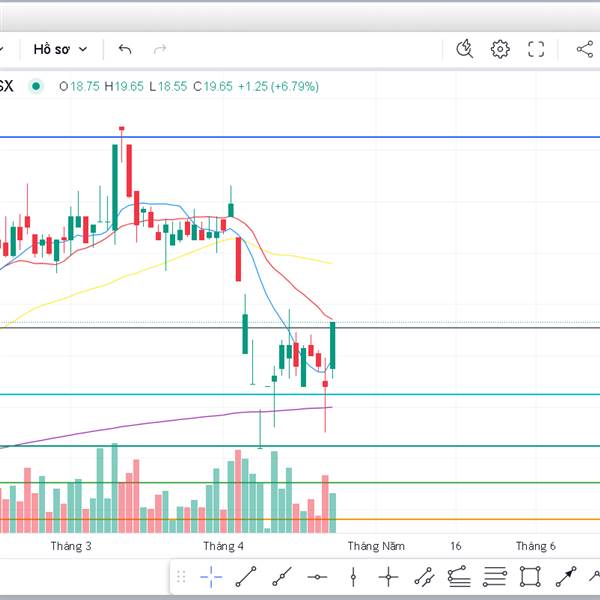
Task: Select the pitchfork drawing tool
Action: click(459, 576)
